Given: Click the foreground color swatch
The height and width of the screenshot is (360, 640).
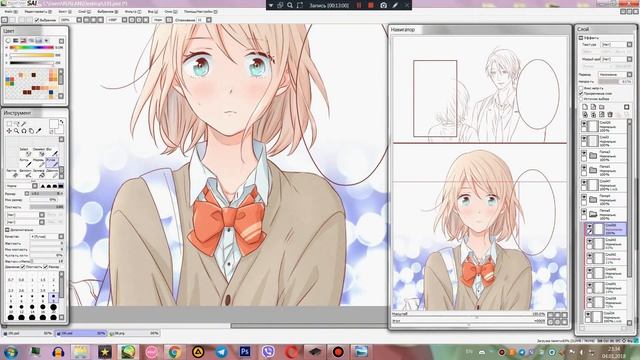Looking at the screenshot, I should [54, 124].
